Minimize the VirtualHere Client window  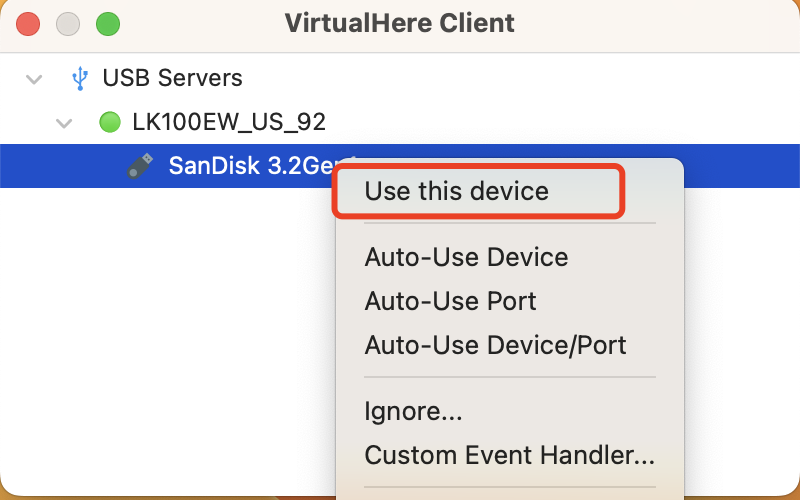coord(68,22)
